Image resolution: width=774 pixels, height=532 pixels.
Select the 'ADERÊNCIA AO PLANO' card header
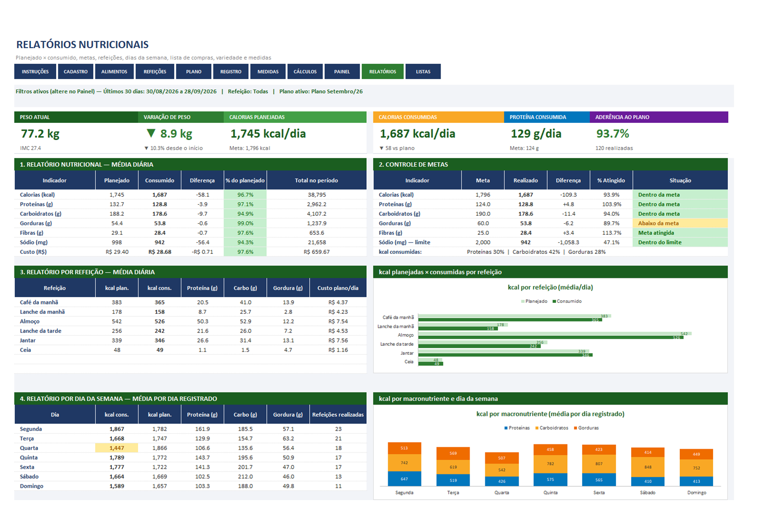click(x=659, y=117)
